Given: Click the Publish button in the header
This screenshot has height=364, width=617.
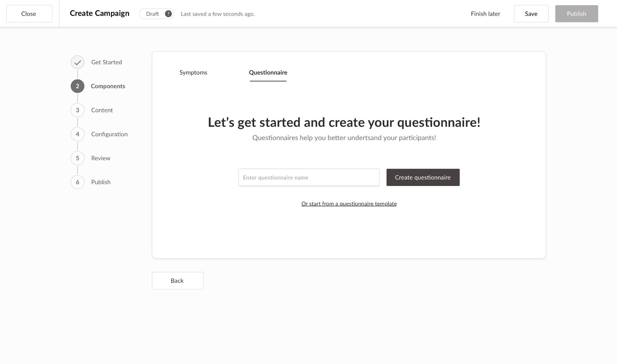Looking at the screenshot, I should [576, 14].
